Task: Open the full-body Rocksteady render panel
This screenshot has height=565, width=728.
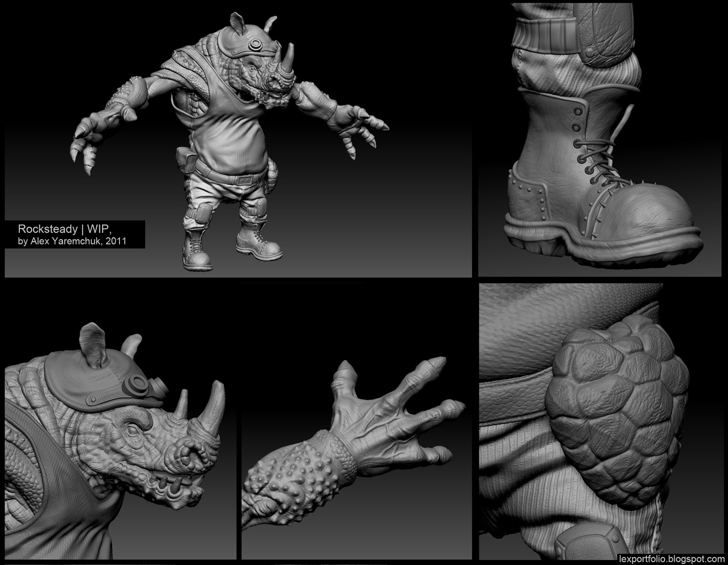Action: click(238, 140)
